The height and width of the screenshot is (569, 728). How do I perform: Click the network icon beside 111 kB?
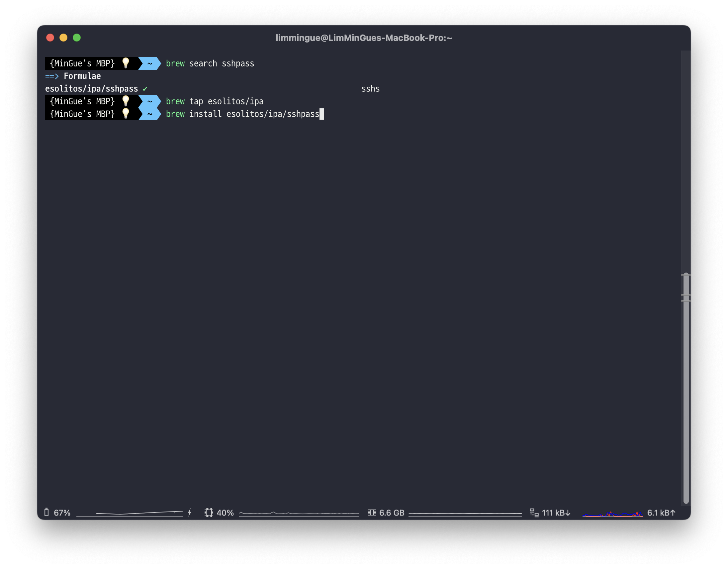(x=534, y=512)
